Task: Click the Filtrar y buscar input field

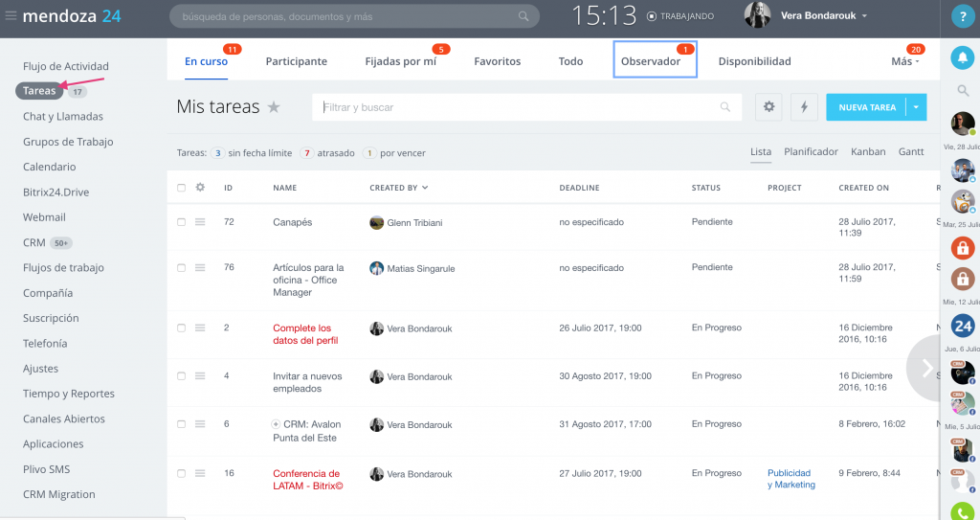Action: click(x=527, y=107)
